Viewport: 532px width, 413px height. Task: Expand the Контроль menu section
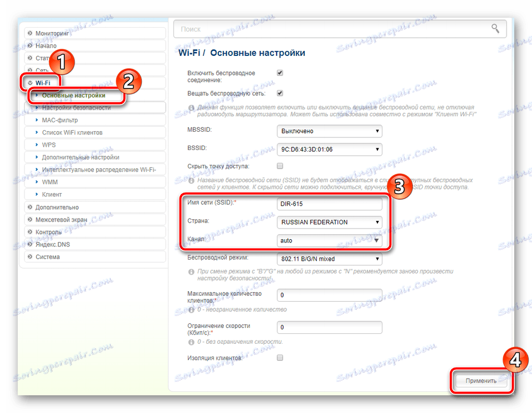(95, 232)
